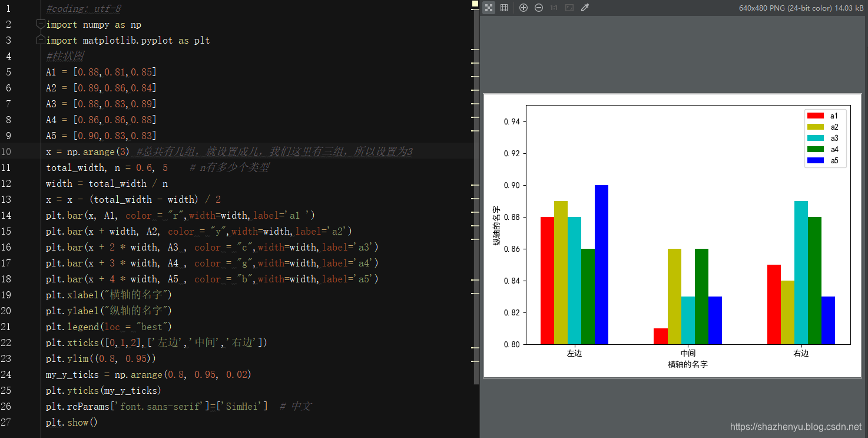Click the yellow a2 legend swatch
Image resolution: width=868 pixels, height=438 pixels.
coord(816,127)
